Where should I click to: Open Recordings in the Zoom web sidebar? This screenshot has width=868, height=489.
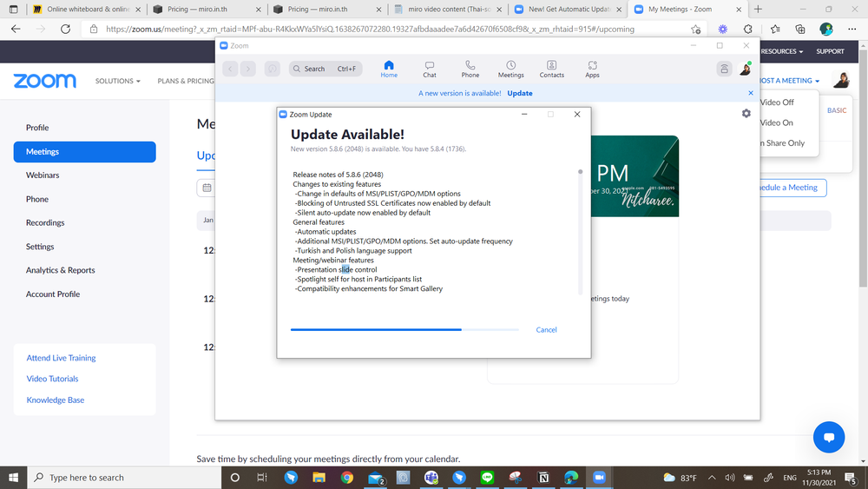point(45,222)
